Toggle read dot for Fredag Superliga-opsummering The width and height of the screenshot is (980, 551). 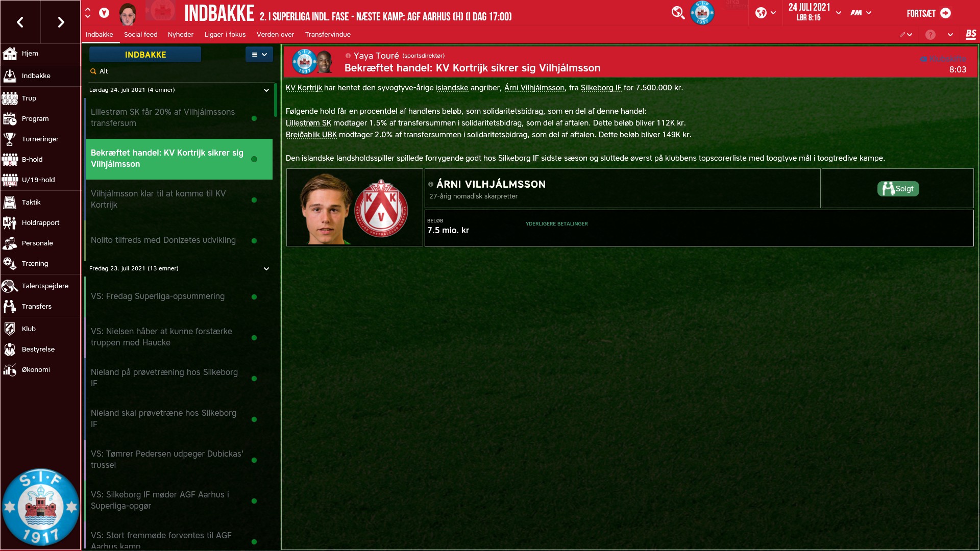(x=254, y=296)
